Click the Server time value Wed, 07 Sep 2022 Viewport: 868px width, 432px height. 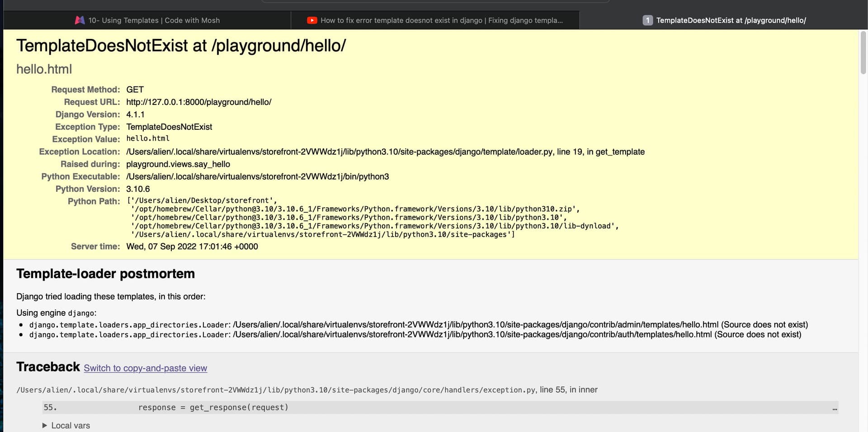(192, 247)
